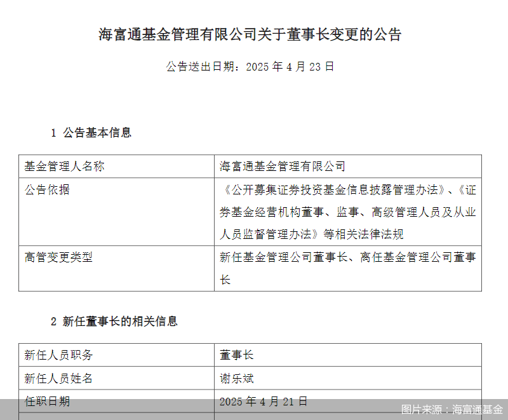This screenshot has width=508, height=420.
Task: Select the value 董事长 in the second table
Action: tap(236, 355)
